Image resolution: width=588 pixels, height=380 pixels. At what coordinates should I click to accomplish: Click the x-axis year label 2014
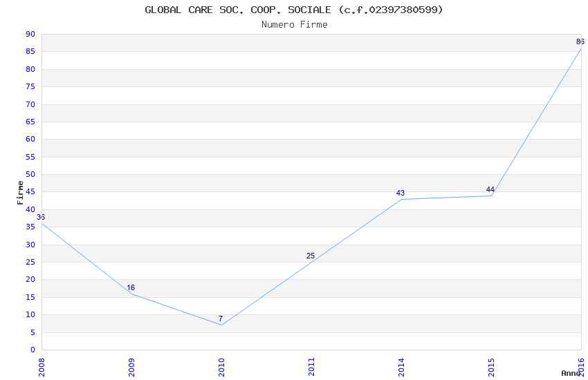[402, 367]
